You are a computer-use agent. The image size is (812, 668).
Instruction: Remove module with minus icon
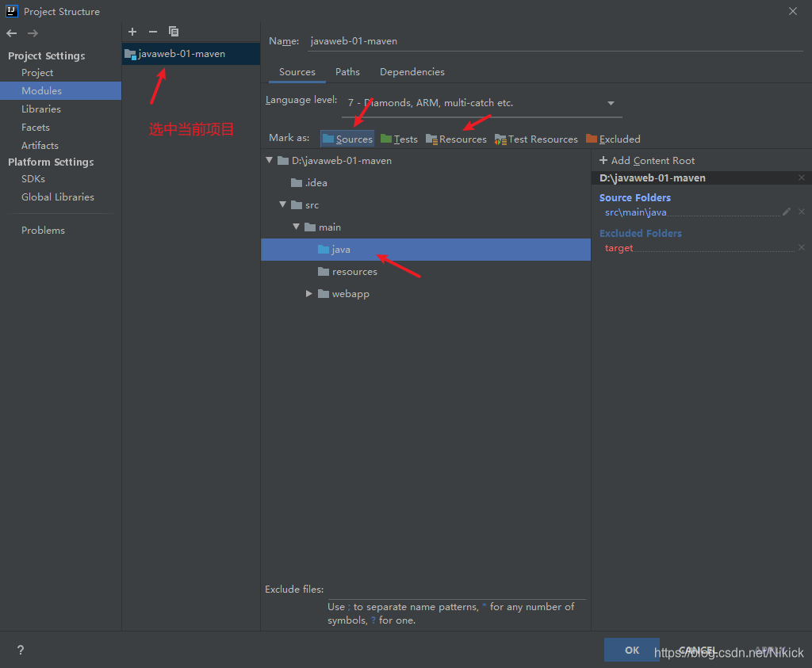(x=153, y=32)
